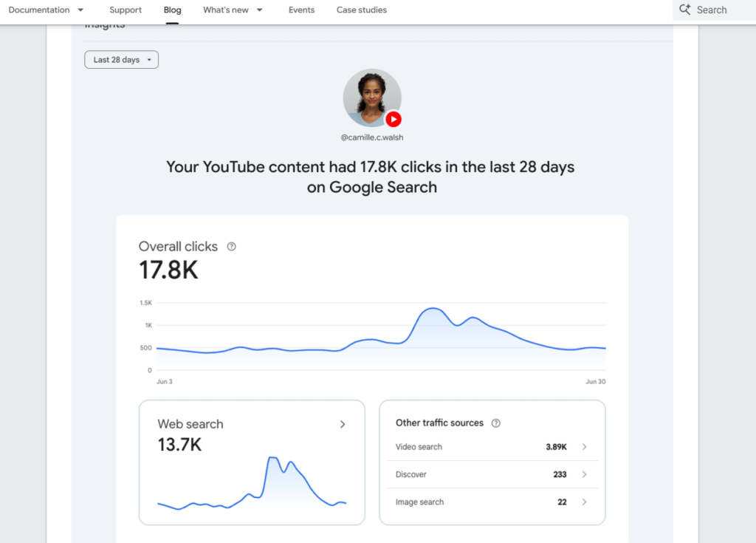756x543 pixels.
Task: Open the Video search row
Action: [x=492, y=447]
